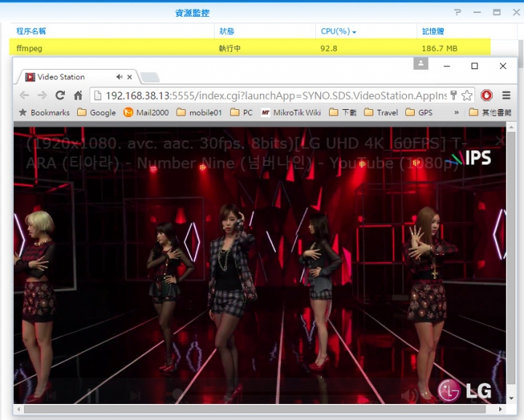
Task: Open the Google bookmarks folder
Action: coord(97,113)
